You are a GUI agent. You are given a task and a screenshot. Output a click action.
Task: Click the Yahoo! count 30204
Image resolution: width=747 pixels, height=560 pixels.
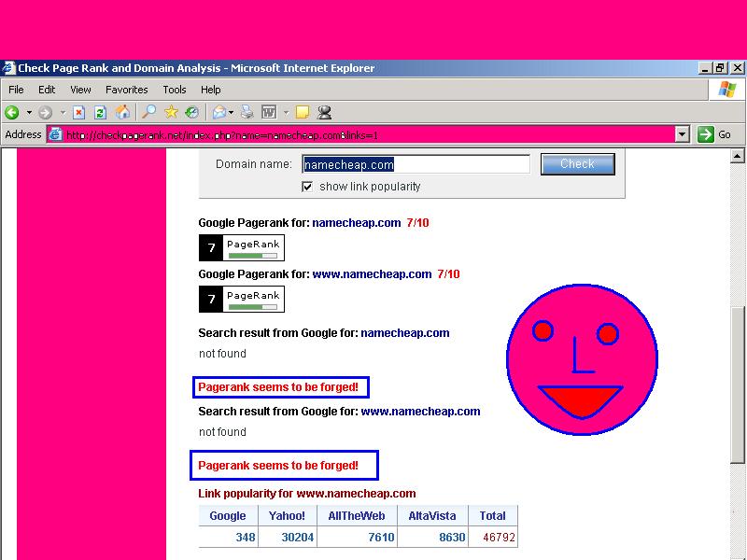point(297,538)
